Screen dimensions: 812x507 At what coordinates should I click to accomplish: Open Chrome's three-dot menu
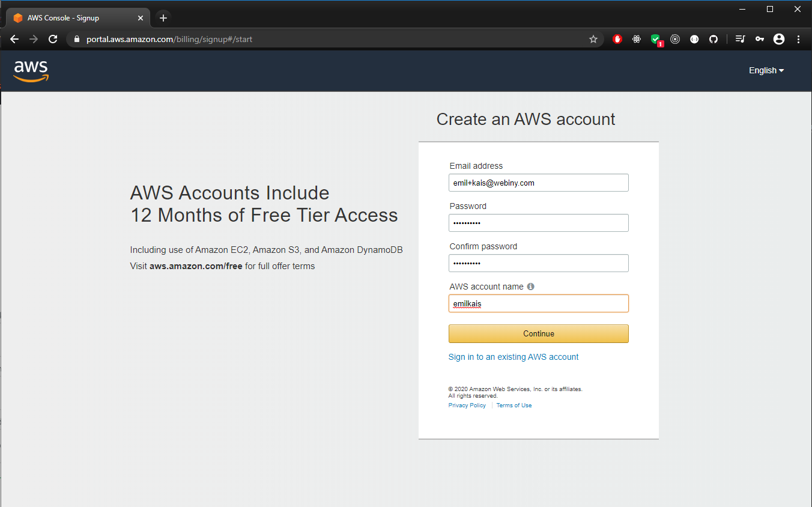tap(798, 39)
